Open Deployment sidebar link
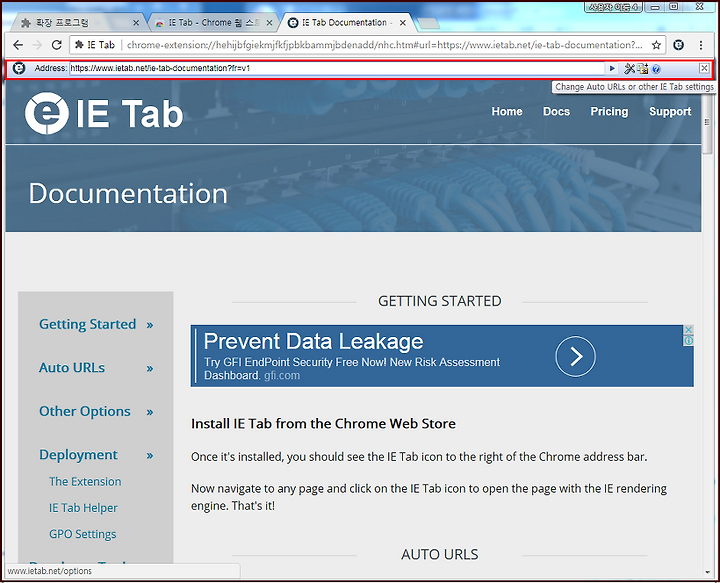 point(78,454)
